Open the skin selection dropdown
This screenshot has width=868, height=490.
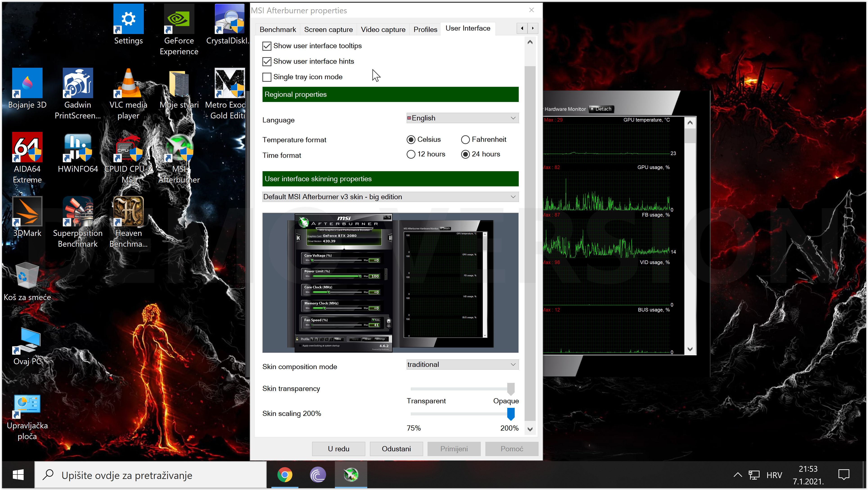click(390, 197)
